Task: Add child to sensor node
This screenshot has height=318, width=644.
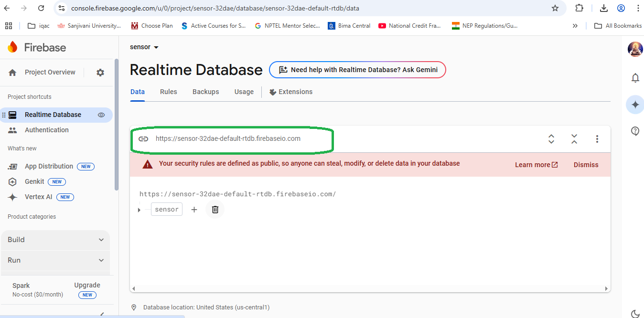Action: coord(194,210)
